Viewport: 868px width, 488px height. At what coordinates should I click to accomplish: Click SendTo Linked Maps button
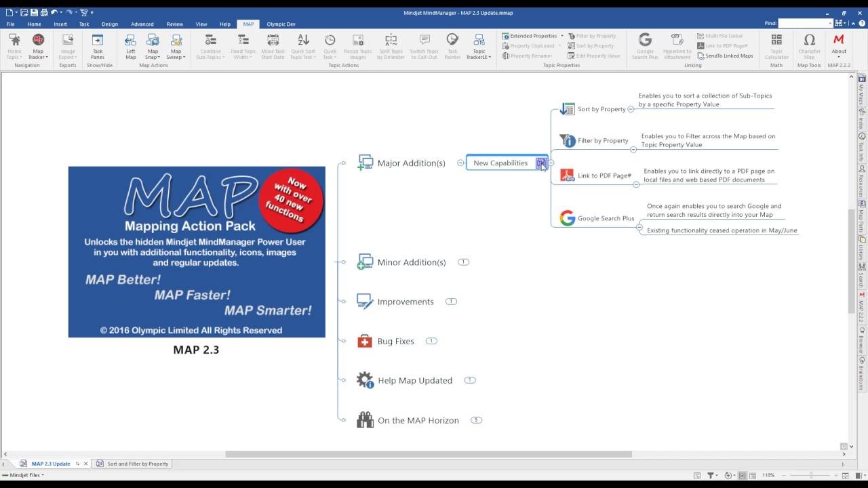coord(725,56)
